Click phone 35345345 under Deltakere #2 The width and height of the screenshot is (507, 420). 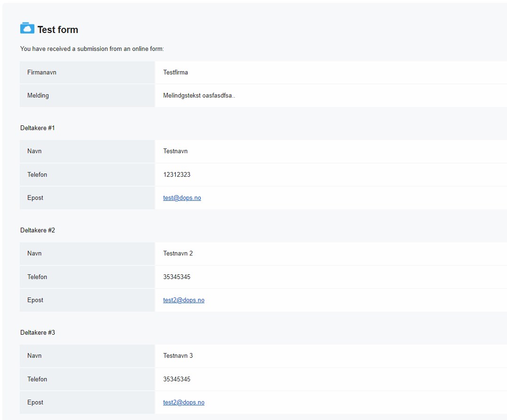coord(177,277)
